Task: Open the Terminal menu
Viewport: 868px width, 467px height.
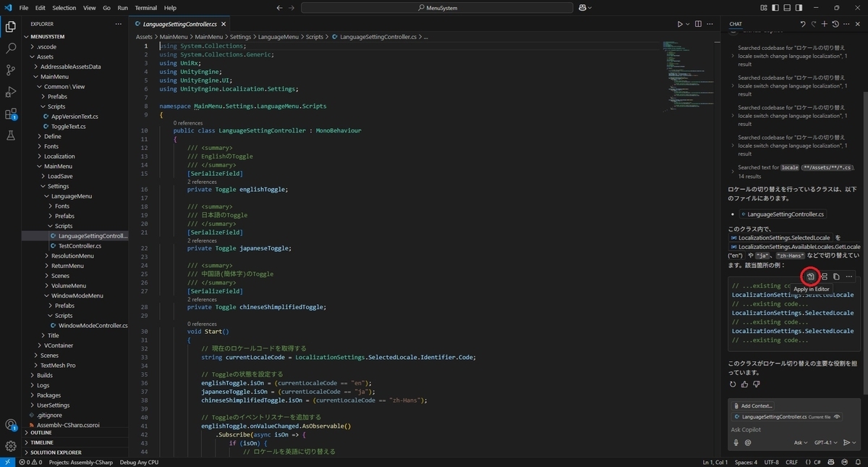Action: pyautogui.click(x=147, y=8)
